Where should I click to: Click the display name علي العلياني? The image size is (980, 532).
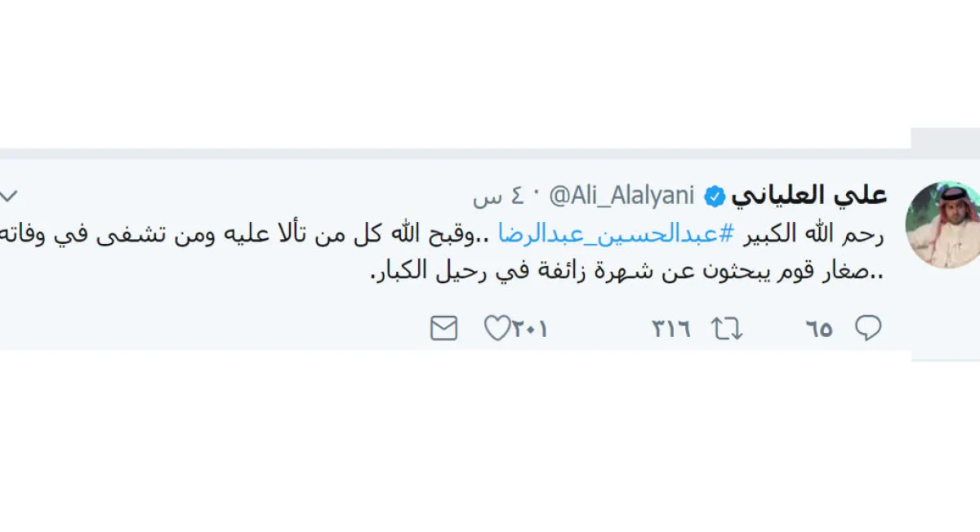point(808,196)
